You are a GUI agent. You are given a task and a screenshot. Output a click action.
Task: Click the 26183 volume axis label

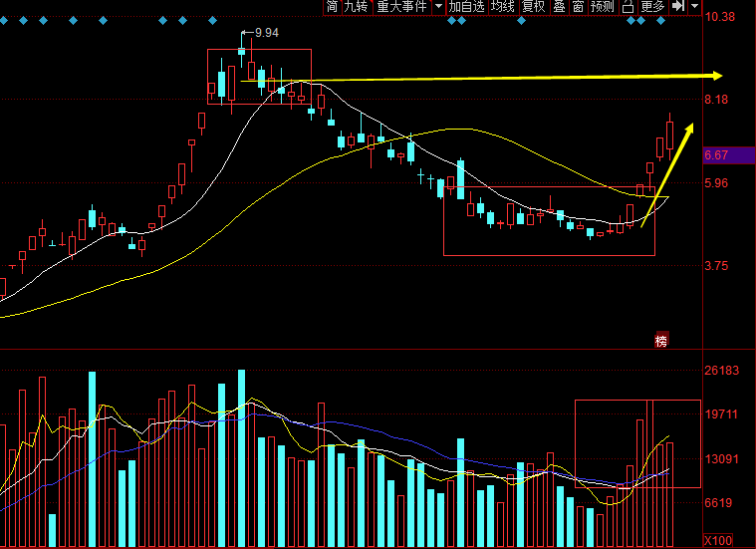click(722, 371)
